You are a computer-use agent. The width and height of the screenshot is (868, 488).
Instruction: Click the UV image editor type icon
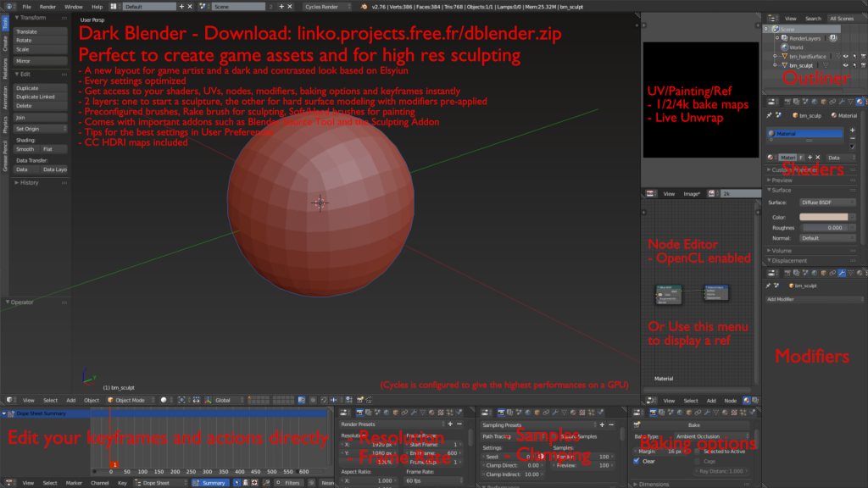click(x=650, y=194)
